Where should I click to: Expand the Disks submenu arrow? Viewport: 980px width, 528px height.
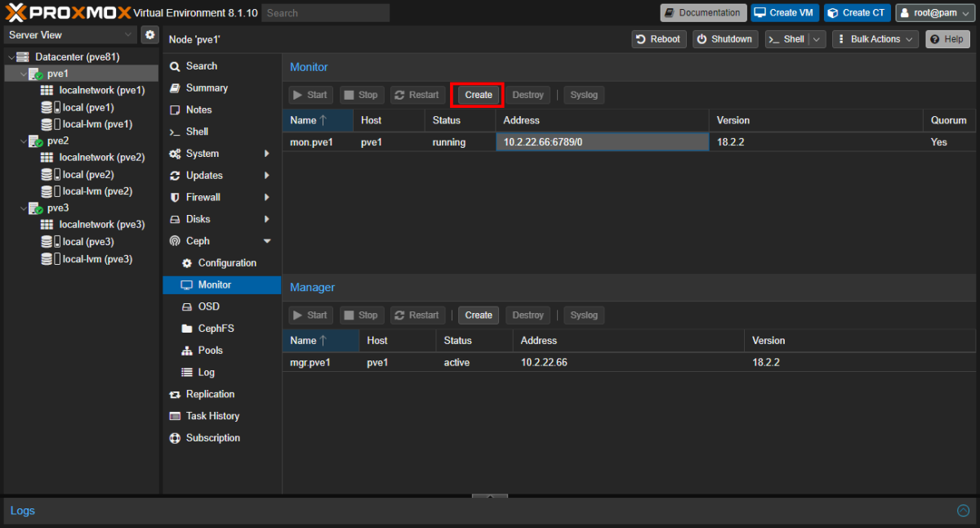[267, 219]
